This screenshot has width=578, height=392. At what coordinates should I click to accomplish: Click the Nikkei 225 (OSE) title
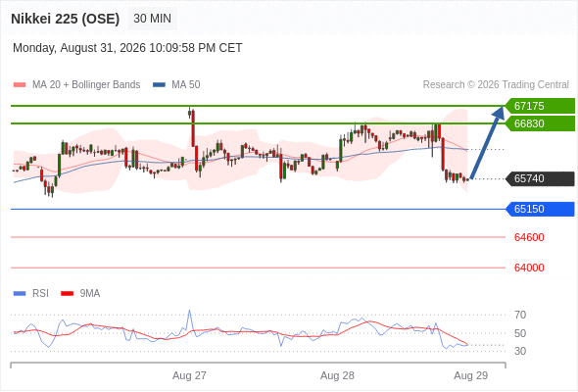pyautogui.click(x=66, y=19)
